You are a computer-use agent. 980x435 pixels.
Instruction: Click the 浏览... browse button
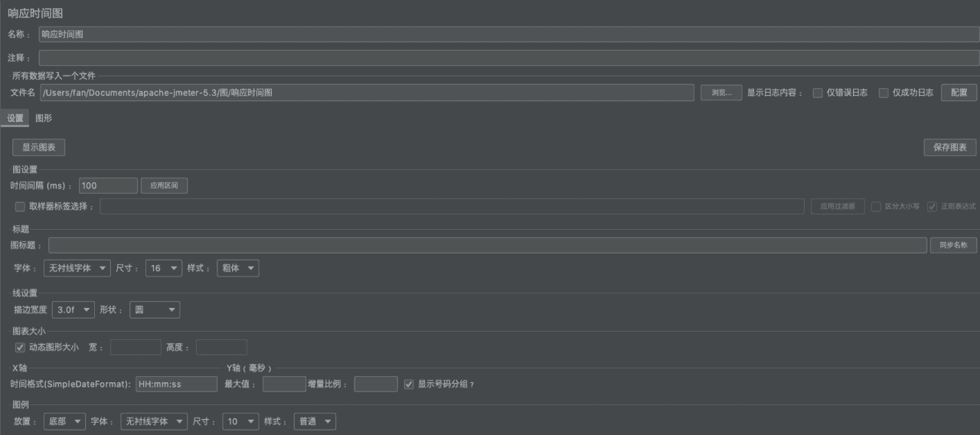(x=720, y=93)
